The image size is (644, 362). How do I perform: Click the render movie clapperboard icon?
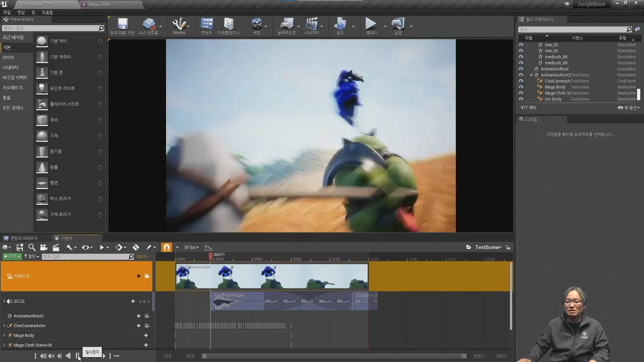56,247
